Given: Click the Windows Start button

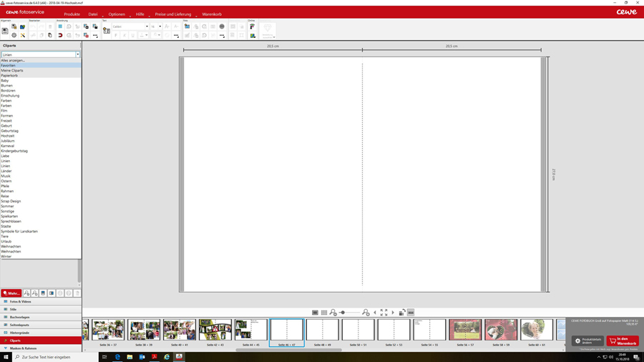Looking at the screenshot, I should coord(6,357).
